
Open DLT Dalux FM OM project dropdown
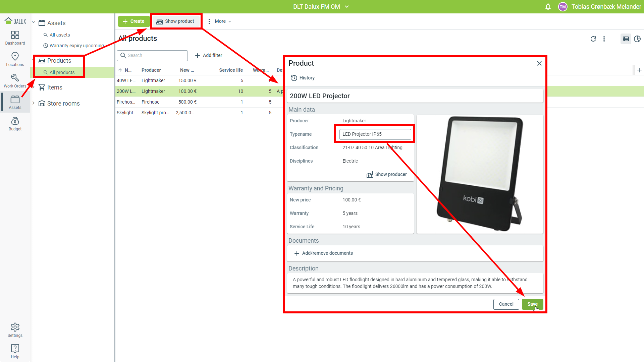tap(321, 7)
